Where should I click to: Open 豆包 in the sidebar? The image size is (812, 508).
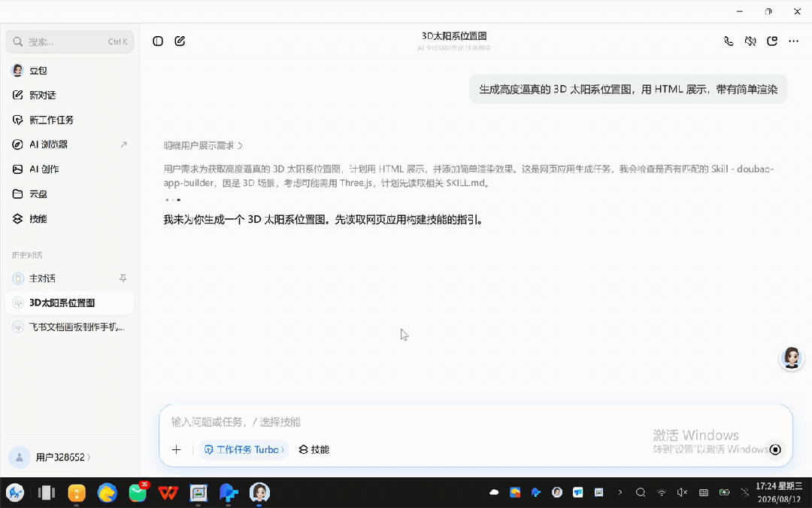click(x=69, y=71)
